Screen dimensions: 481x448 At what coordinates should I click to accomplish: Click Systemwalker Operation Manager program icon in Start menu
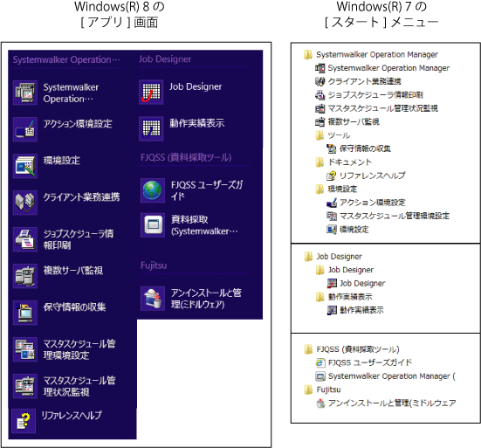point(320,68)
